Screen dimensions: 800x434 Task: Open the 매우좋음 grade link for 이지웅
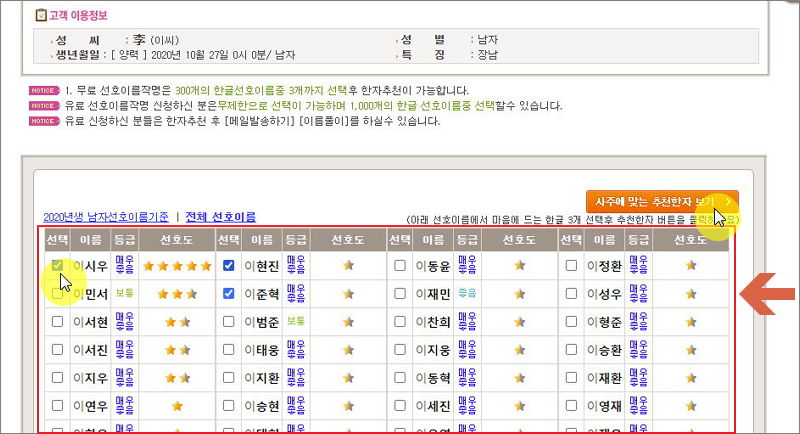coord(467,350)
